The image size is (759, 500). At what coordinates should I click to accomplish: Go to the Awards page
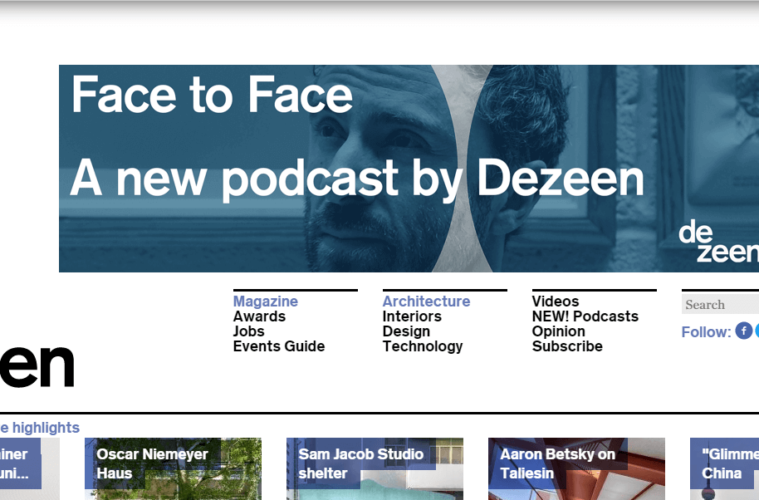tap(259, 316)
